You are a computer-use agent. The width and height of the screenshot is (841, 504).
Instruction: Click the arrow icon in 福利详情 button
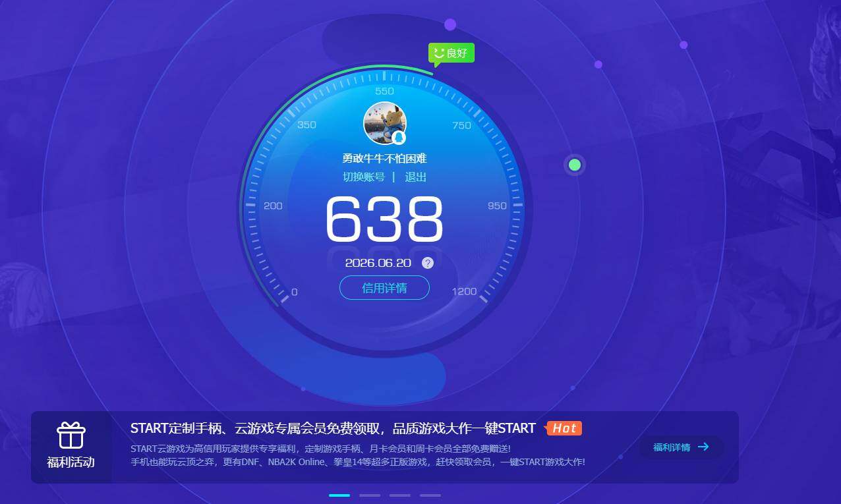(x=703, y=447)
